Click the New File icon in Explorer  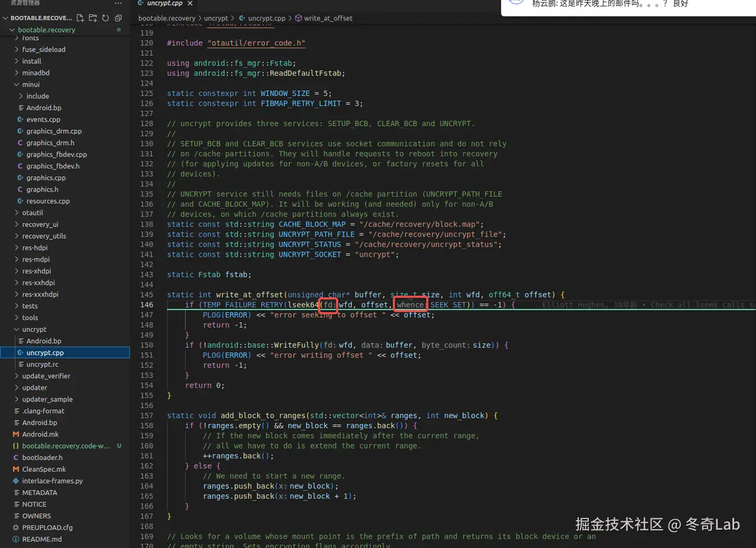tap(80, 18)
